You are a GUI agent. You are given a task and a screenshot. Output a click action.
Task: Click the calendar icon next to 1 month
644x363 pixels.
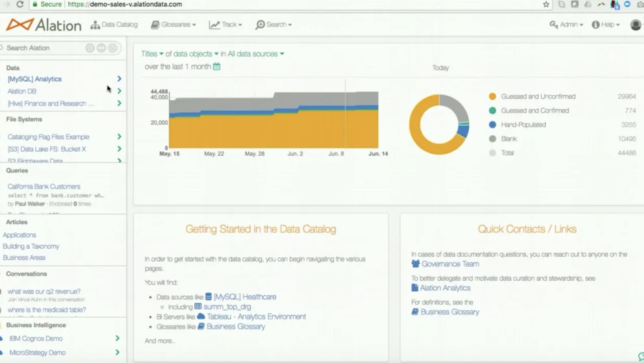pos(217,67)
